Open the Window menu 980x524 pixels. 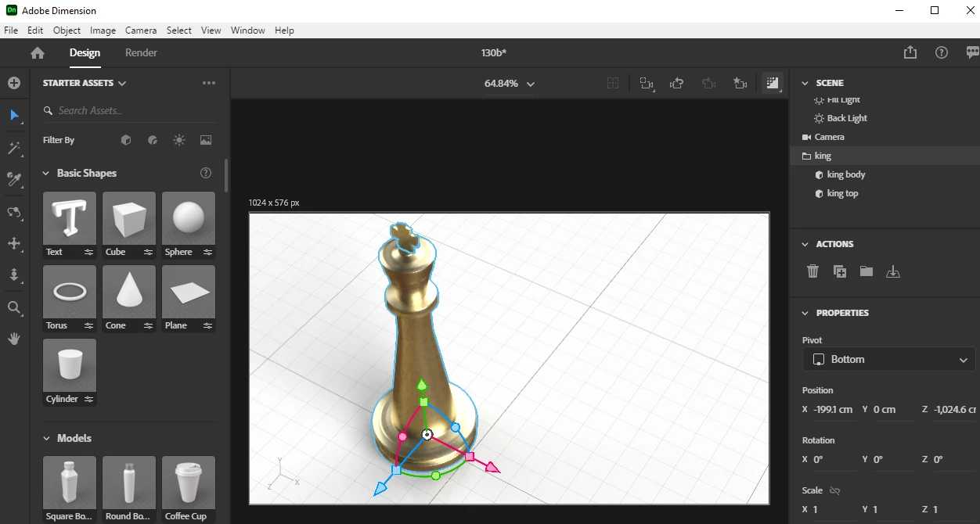pyautogui.click(x=247, y=30)
